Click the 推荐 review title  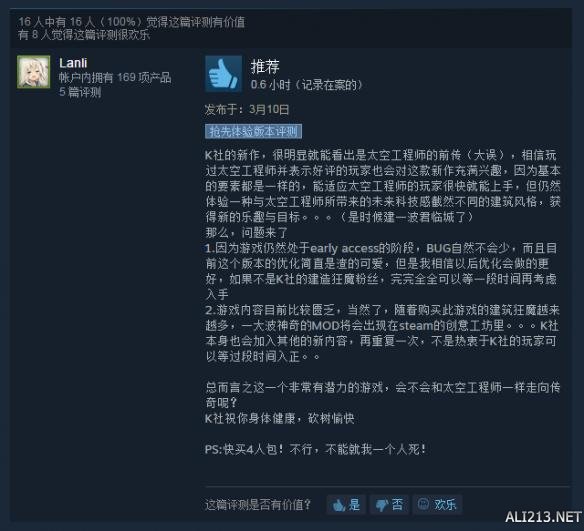(x=265, y=66)
